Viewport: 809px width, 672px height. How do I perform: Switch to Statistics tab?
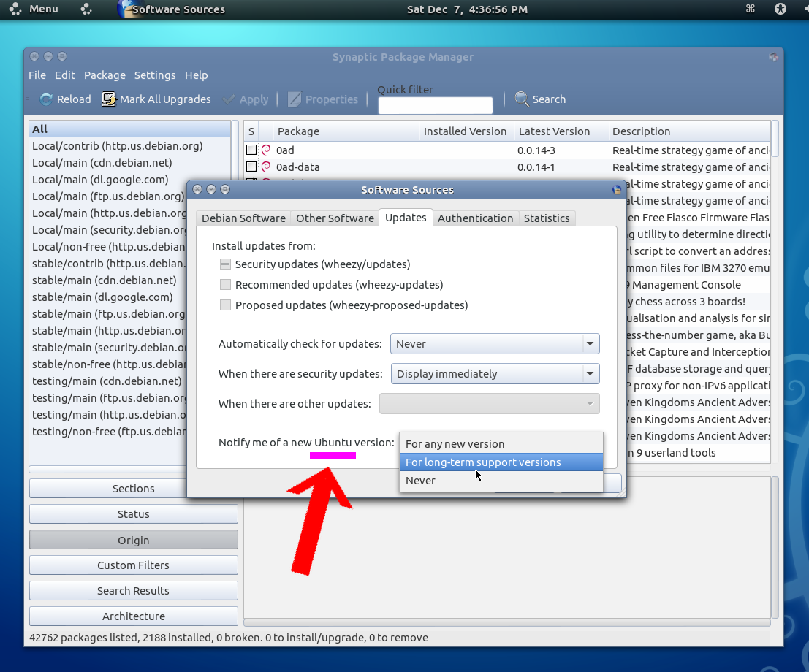click(547, 218)
